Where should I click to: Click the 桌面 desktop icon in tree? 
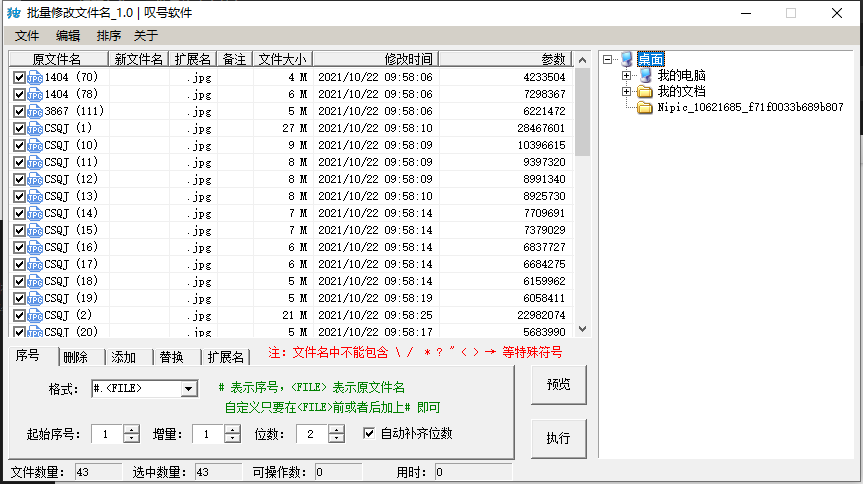pyautogui.click(x=627, y=59)
